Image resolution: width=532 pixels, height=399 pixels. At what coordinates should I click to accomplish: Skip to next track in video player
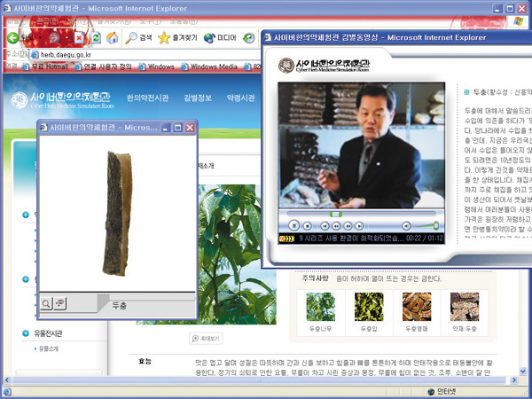pyautogui.click(x=359, y=225)
